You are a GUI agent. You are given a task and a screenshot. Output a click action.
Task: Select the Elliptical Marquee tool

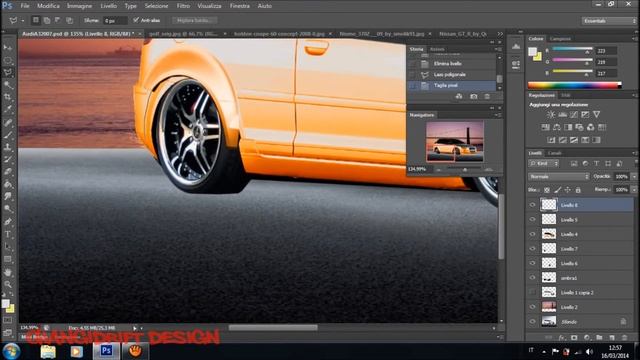(8, 60)
